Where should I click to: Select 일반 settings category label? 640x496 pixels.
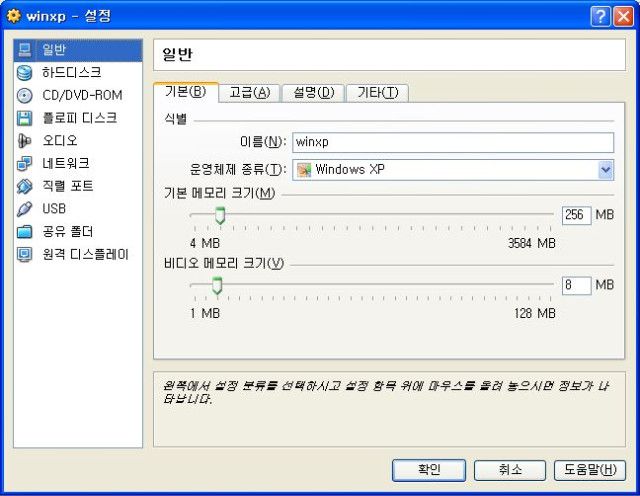54,50
